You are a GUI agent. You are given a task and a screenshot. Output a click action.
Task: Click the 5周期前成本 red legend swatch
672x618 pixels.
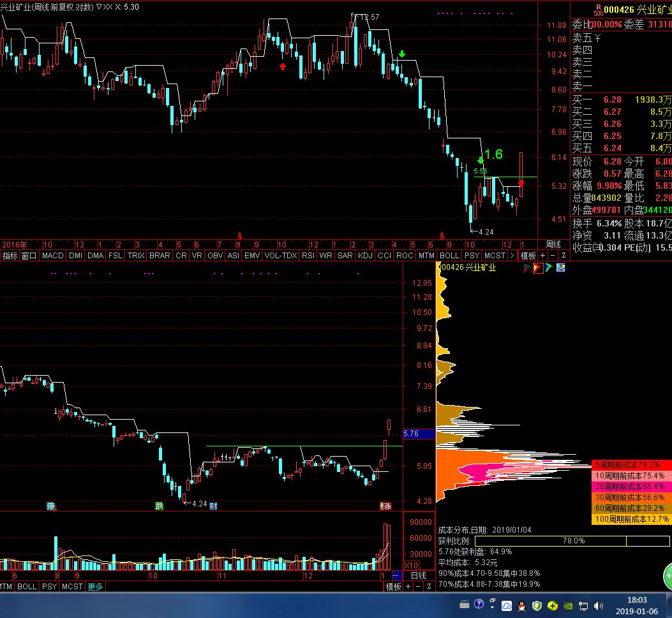632,465
